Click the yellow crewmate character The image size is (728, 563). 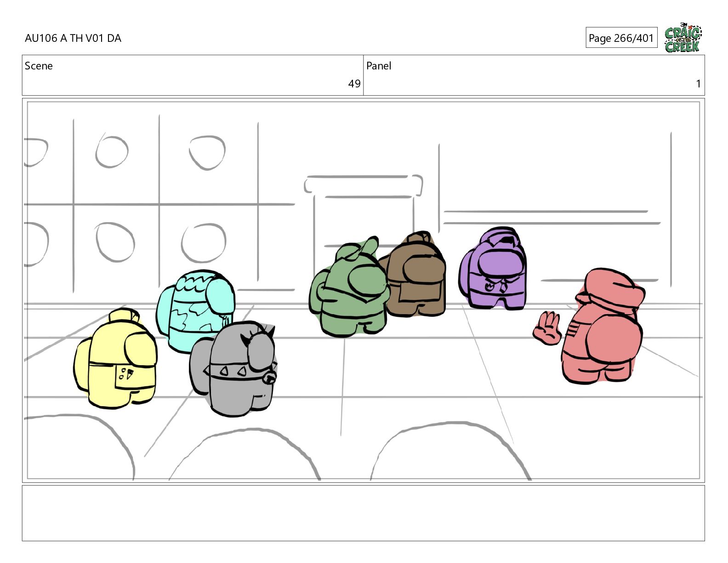click(x=116, y=359)
